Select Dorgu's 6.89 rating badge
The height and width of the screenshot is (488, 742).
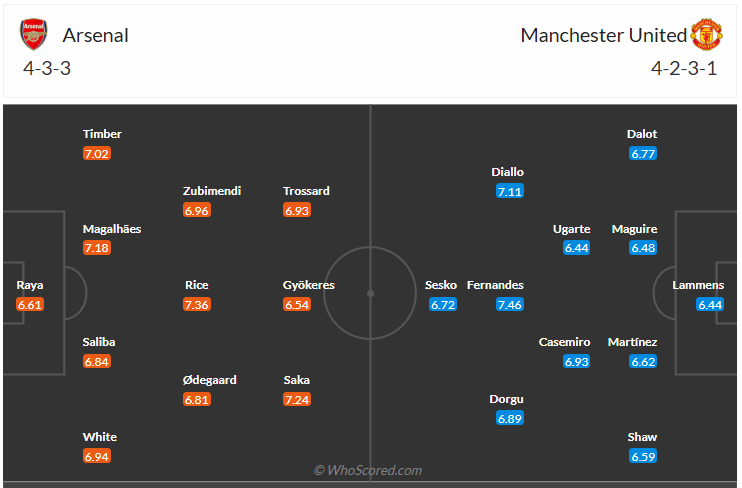(510, 418)
